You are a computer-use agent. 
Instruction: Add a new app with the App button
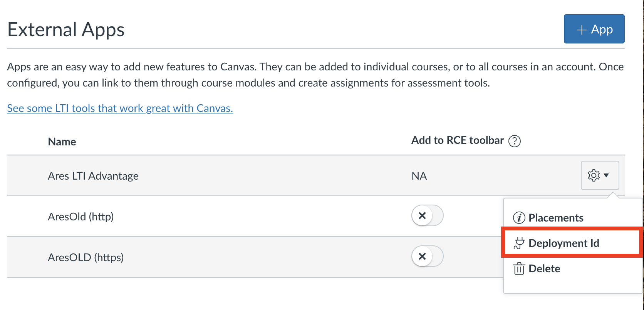click(x=594, y=29)
